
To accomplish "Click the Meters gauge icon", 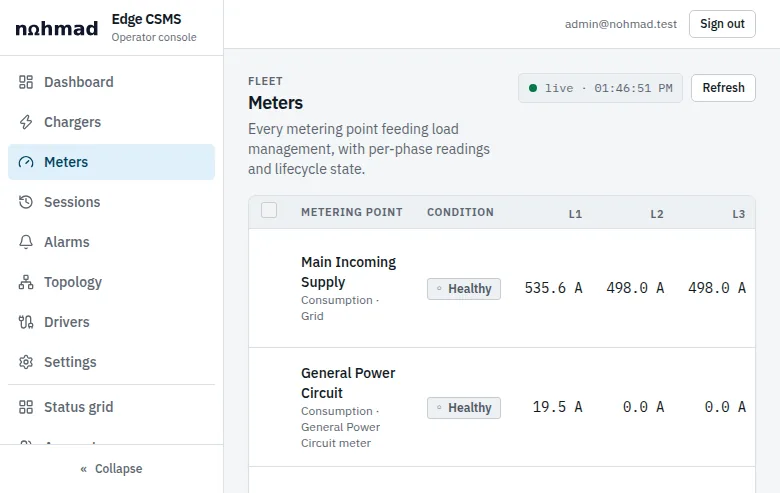I will (x=26, y=162).
